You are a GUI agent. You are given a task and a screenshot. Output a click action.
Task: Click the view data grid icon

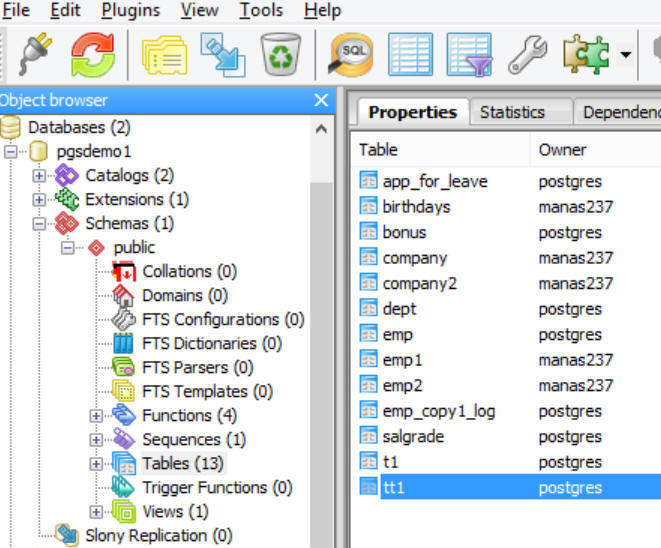click(x=409, y=54)
